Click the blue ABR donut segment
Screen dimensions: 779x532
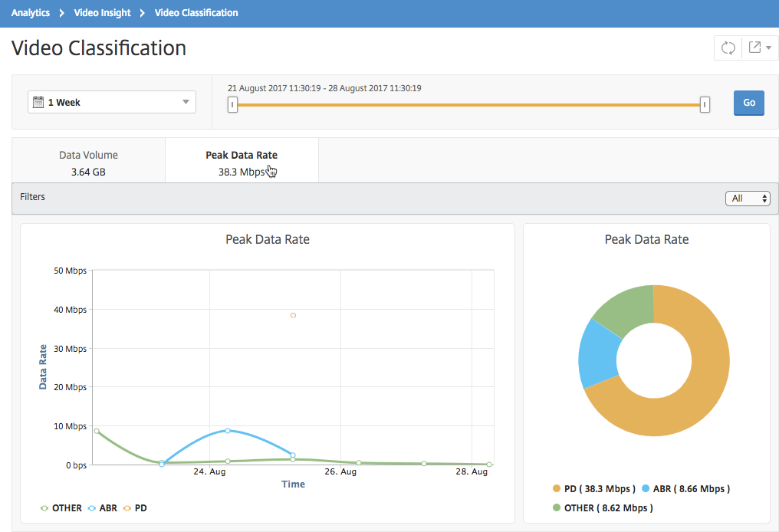[x=597, y=354]
